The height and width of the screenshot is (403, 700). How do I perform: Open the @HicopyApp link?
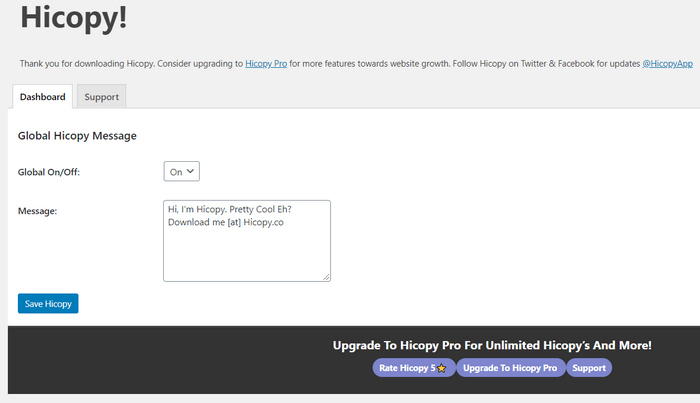(667, 64)
